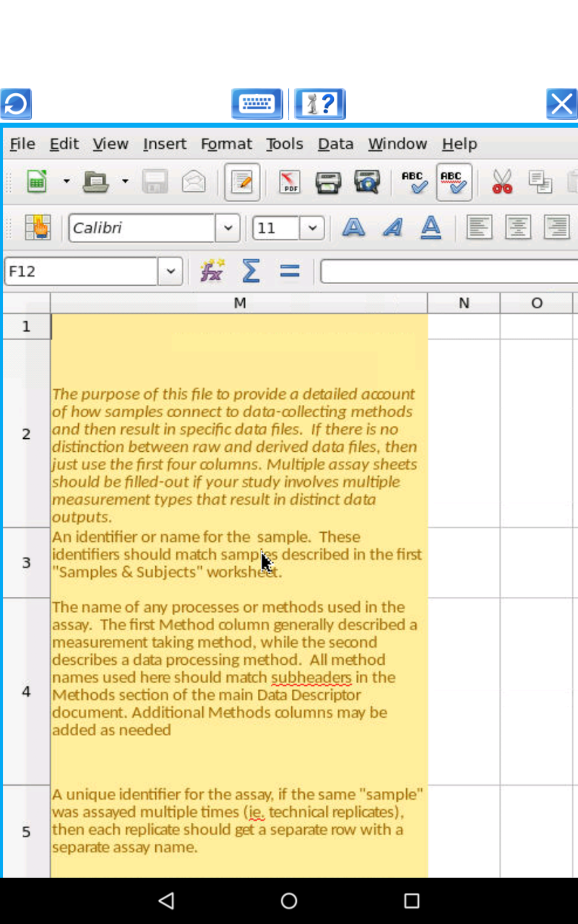Export directly as PDF icon

(x=290, y=182)
